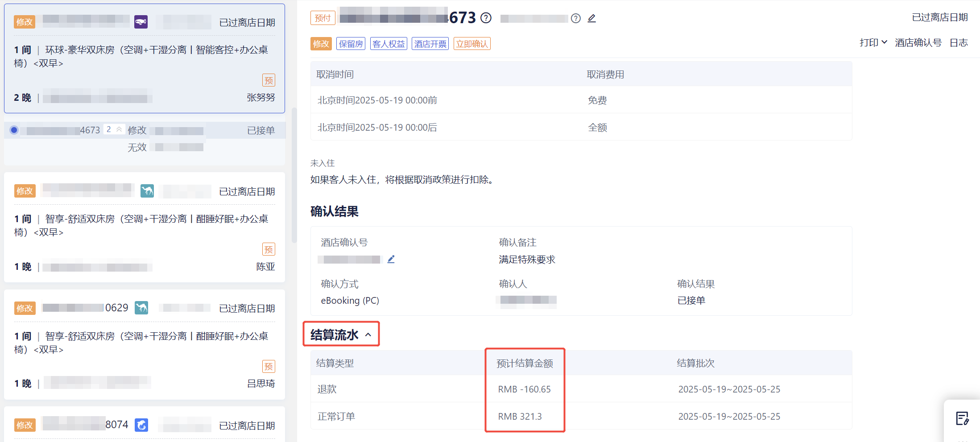Click the 智享-舒适双床房 description in 吕思琦's card
This screenshot has width=980, height=442.
click(x=141, y=343)
